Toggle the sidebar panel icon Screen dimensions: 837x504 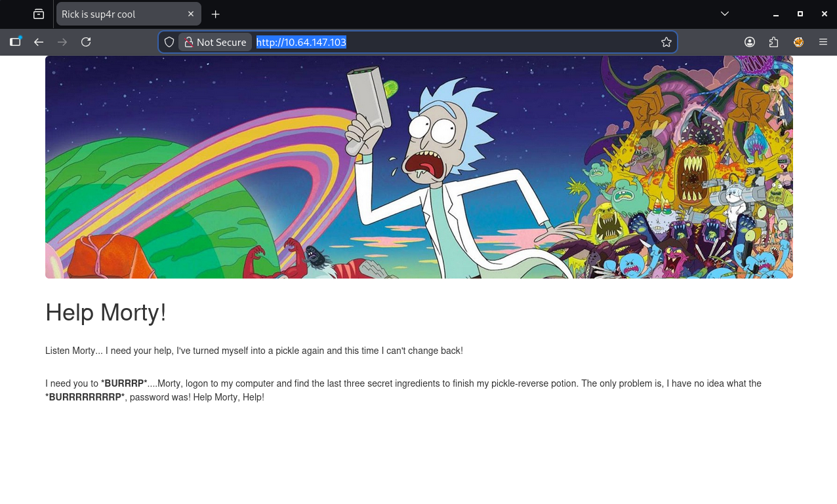(15, 42)
